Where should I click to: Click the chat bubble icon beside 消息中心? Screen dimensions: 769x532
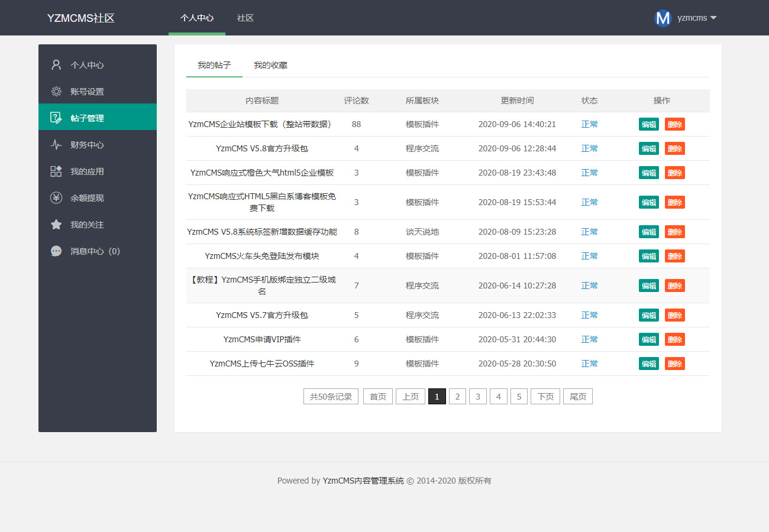pyautogui.click(x=56, y=251)
